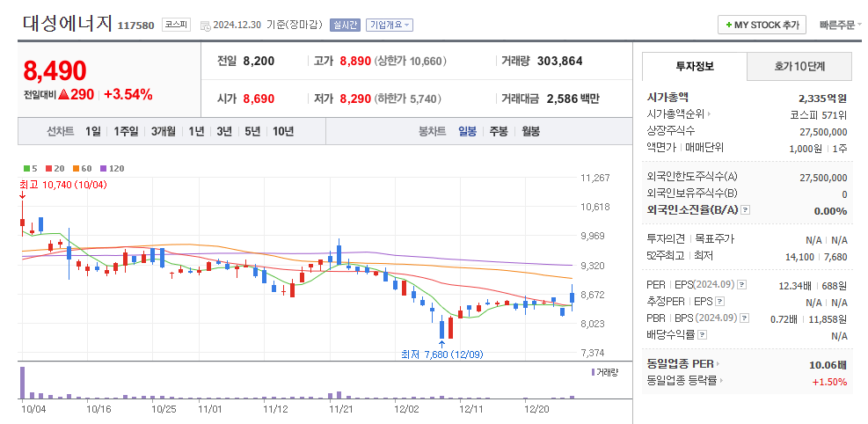Select the 일봉 daily candle chart
The image size is (868, 424).
(467, 132)
